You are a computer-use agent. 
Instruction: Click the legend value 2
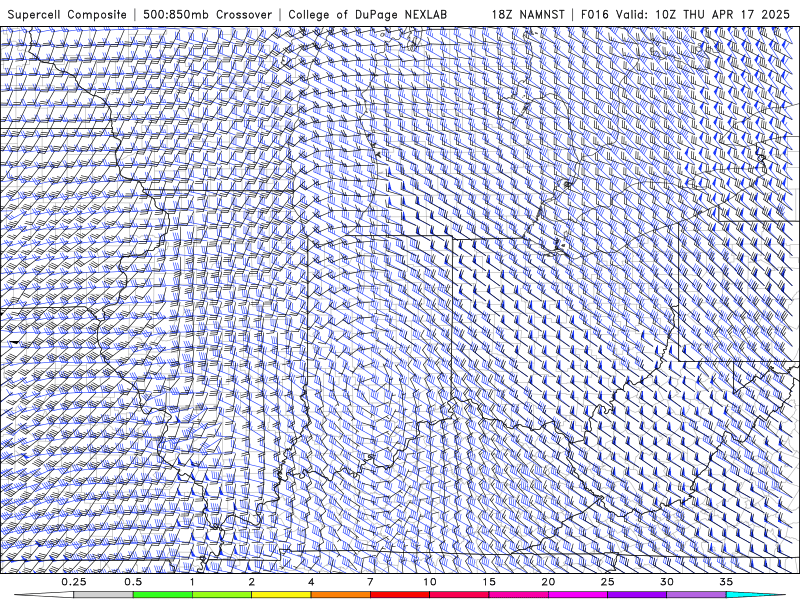[252, 582]
